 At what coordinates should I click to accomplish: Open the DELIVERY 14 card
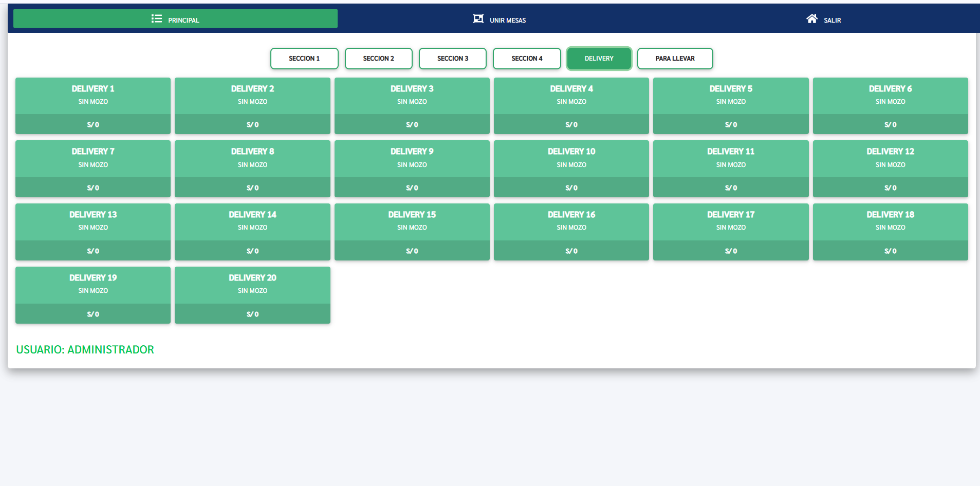[252, 232]
